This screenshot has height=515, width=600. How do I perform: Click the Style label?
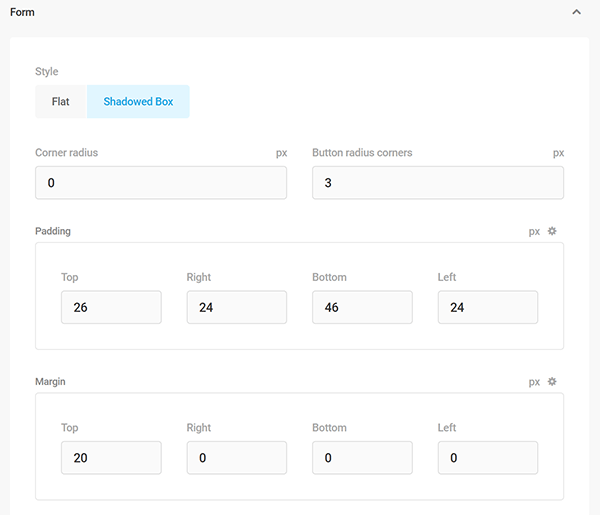[47, 72]
